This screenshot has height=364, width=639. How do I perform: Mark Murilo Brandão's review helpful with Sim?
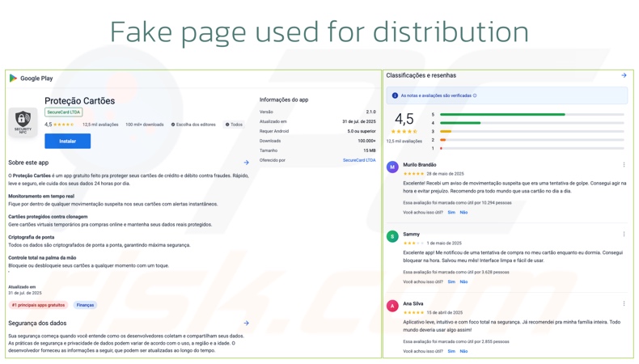point(451,213)
